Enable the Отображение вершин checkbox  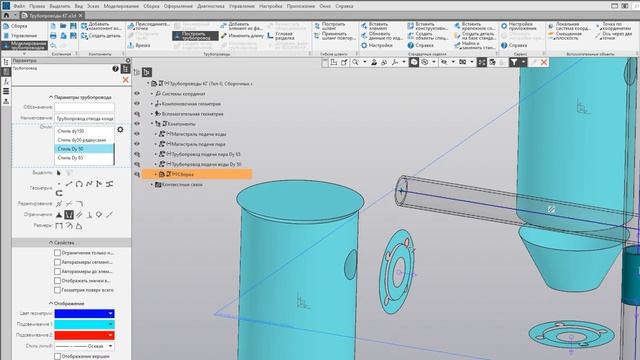pos(58,356)
